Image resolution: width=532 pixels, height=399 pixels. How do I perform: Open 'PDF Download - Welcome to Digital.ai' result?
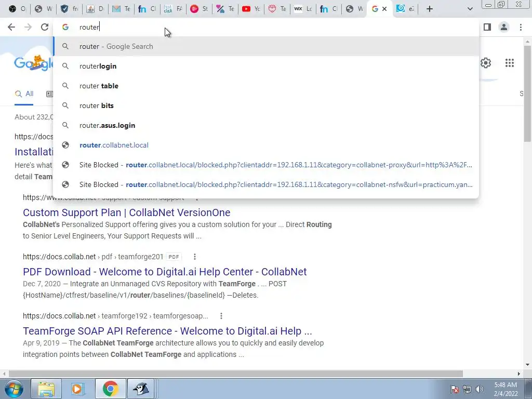(165, 271)
